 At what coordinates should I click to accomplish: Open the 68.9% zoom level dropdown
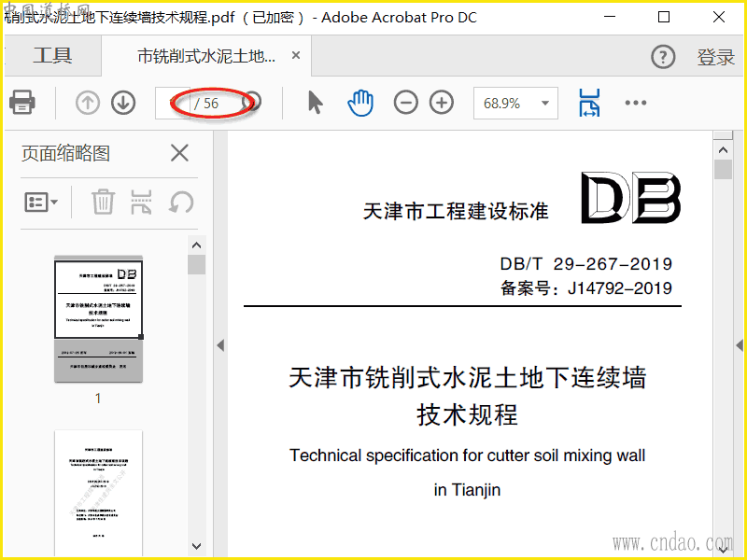(x=545, y=103)
